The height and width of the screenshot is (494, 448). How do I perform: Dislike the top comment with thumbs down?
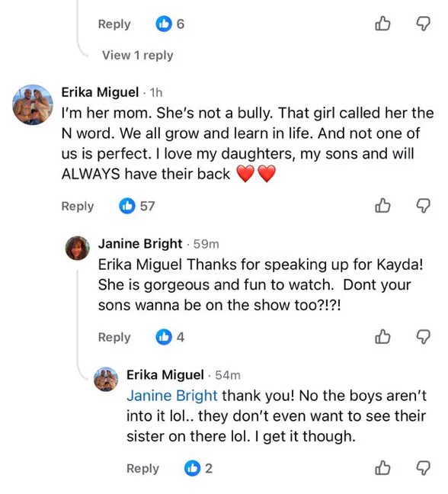point(424,24)
